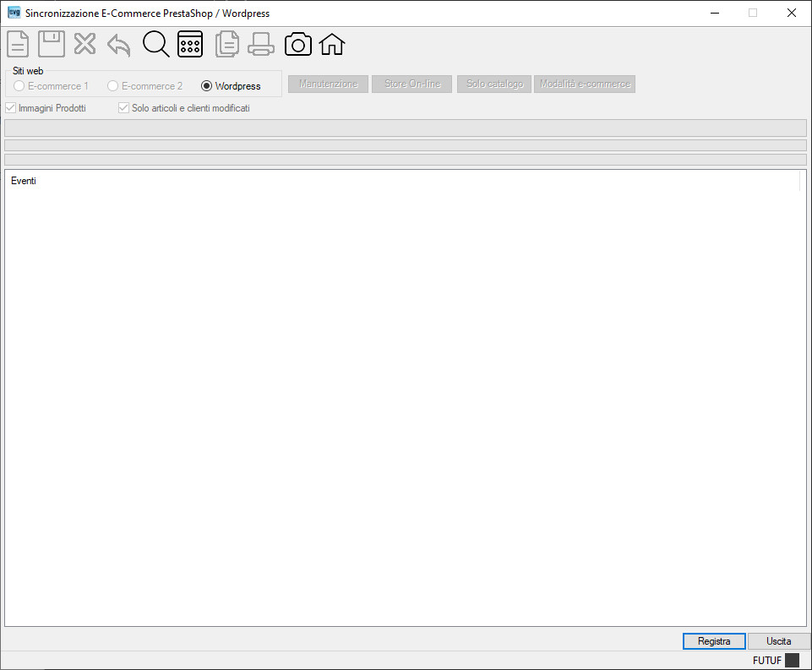The height and width of the screenshot is (670, 812).
Task: Click the Uscita button
Action: (779, 641)
